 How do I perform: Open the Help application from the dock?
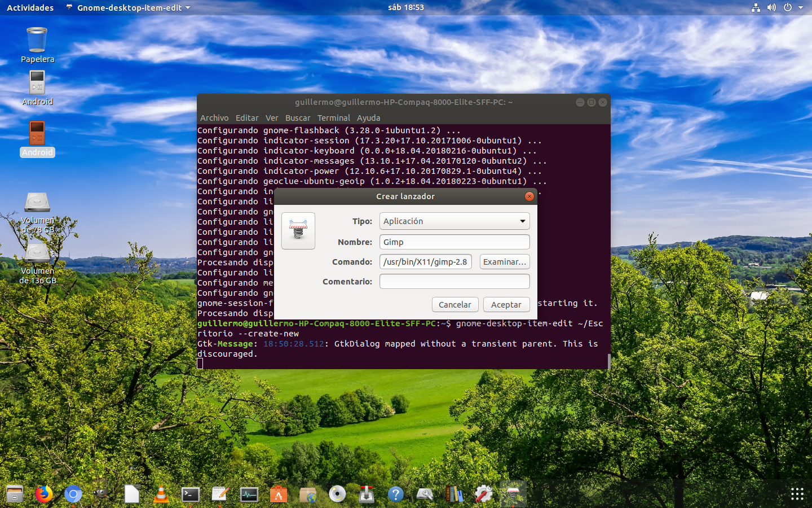point(396,494)
